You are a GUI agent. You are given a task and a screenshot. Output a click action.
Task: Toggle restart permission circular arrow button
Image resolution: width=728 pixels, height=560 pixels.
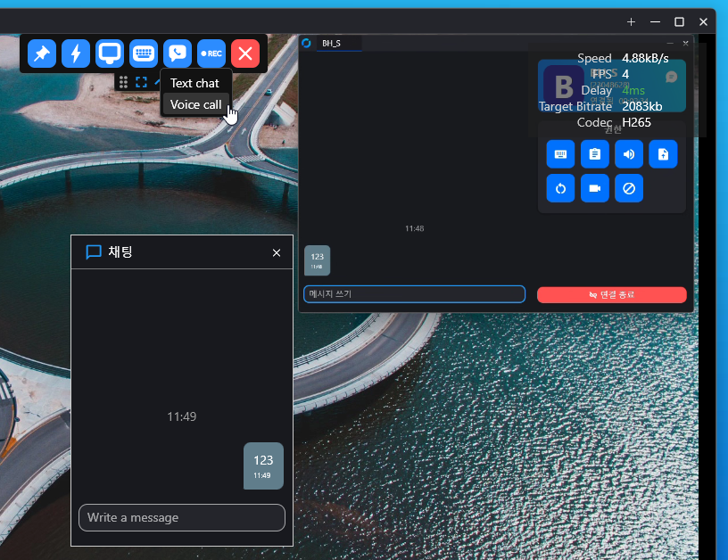click(560, 188)
